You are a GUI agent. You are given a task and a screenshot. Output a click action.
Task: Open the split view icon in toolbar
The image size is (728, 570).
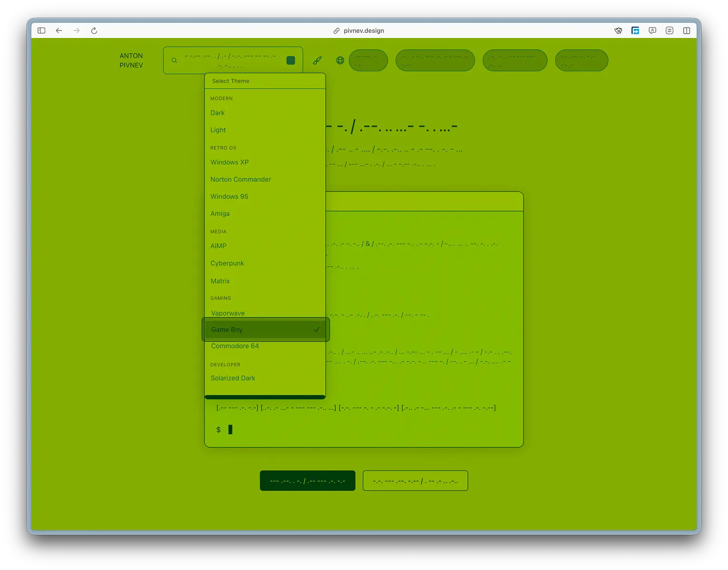click(x=686, y=30)
